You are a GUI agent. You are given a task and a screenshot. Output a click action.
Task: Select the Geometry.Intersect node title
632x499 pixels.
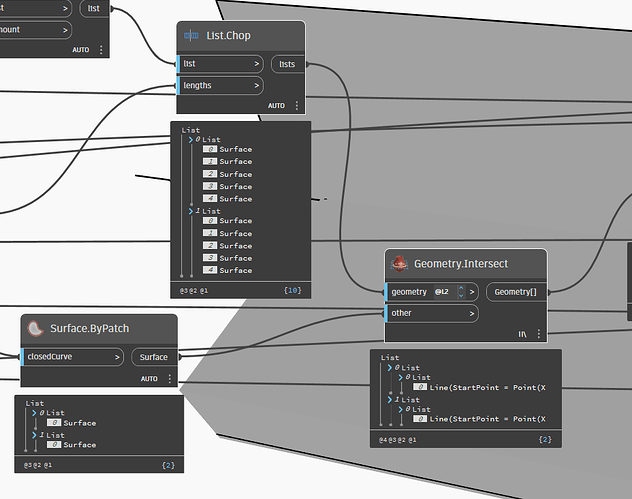click(x=461, y=264)
